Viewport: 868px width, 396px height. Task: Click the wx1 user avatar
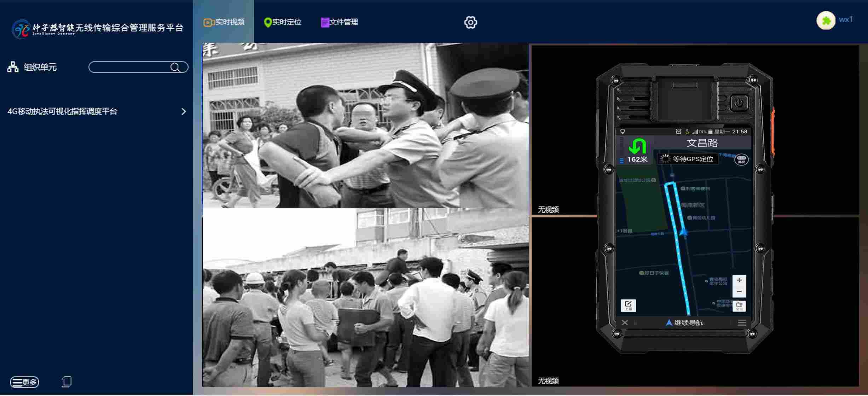point(826,21)
